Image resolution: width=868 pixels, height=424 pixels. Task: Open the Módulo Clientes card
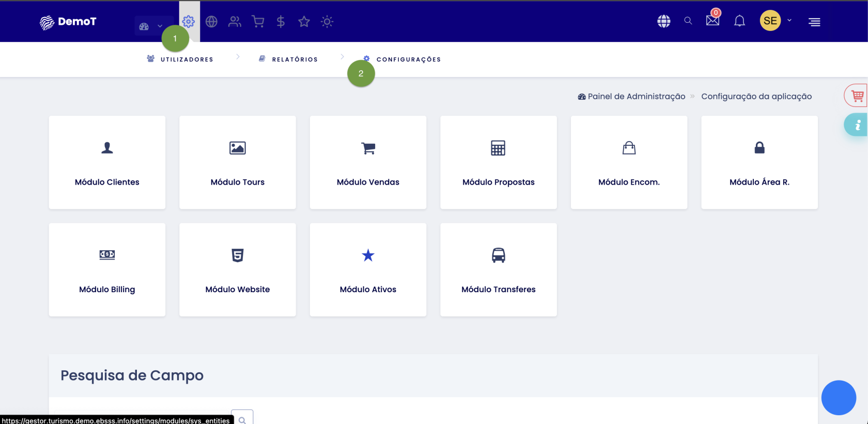click(x=107, y=162)
